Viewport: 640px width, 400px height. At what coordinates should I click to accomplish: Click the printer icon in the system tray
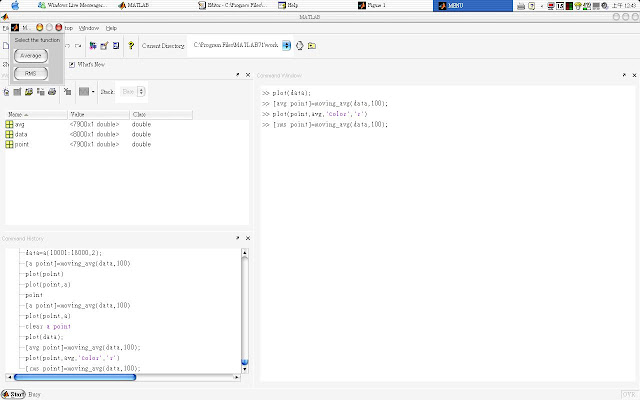(x=521, y=6)
